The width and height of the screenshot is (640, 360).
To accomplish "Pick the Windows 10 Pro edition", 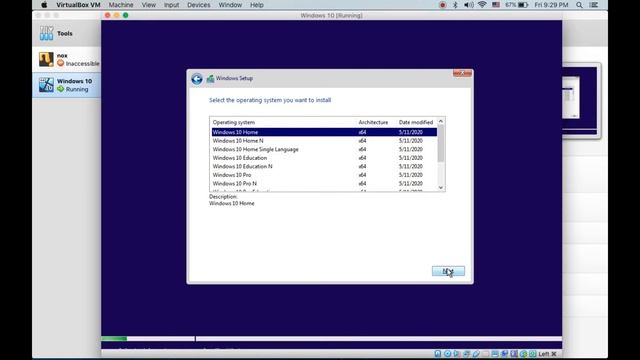I will (x=324, y=175).
